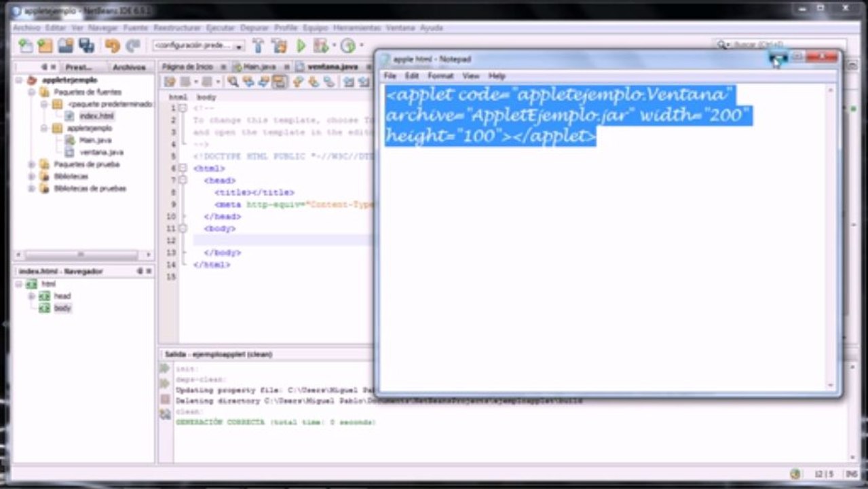The height and width of the screenshot is (489, 868).
Task: Click the GENERACIÓN CORRECTA output line
Action: 276,422
